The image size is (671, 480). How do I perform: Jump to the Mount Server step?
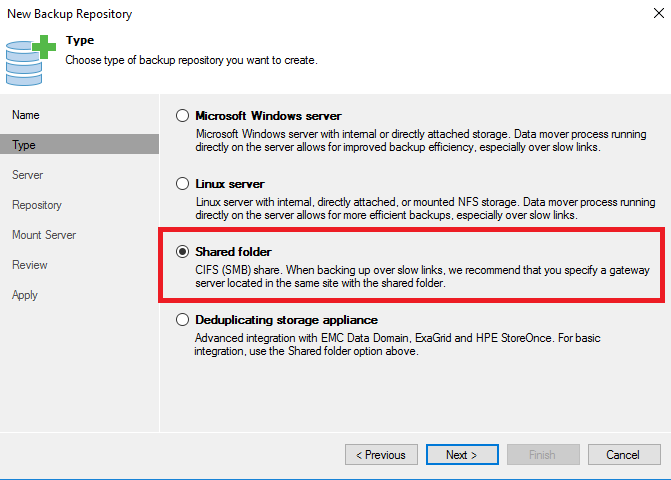(x=44, y=235)
